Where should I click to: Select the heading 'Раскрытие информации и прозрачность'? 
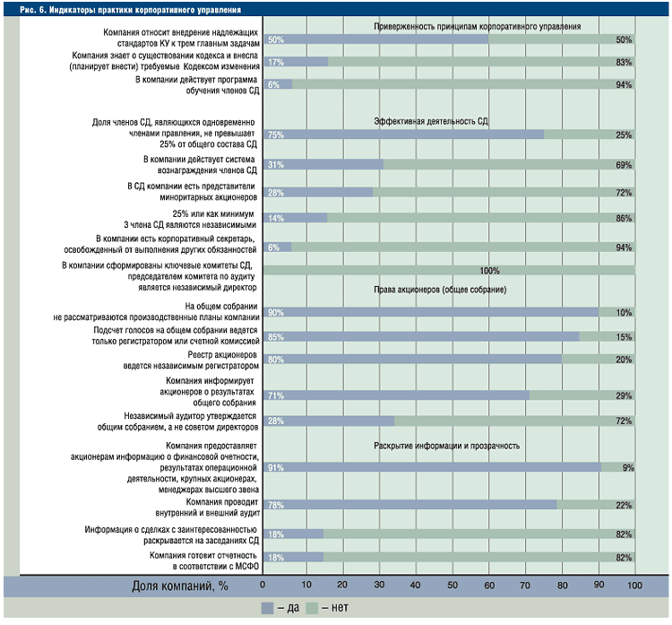point(446,446)
